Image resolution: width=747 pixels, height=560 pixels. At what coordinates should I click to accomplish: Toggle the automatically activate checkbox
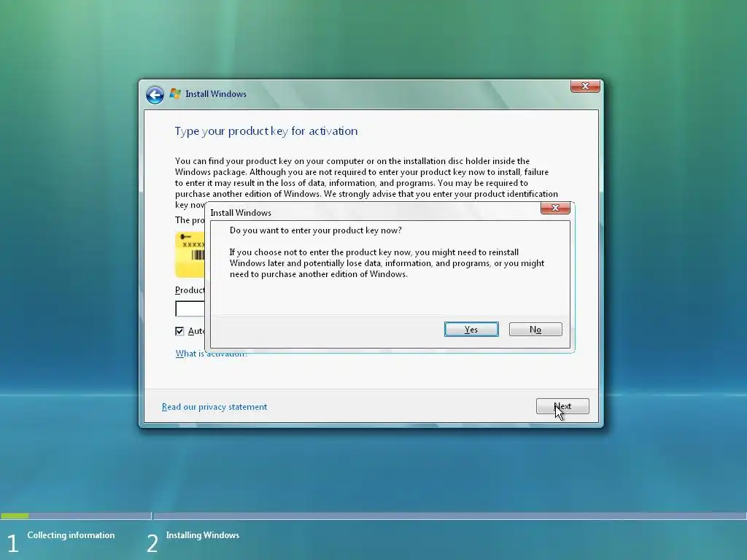point(179,331)
